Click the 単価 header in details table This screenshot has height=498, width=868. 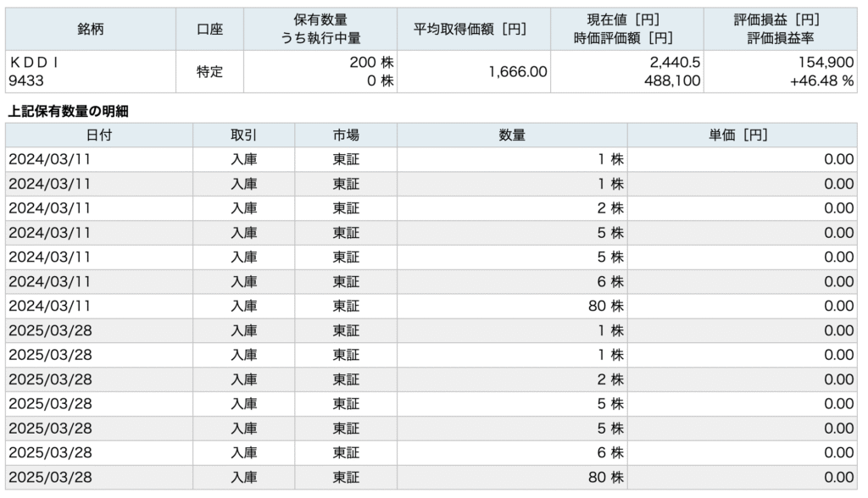(742, 135)
